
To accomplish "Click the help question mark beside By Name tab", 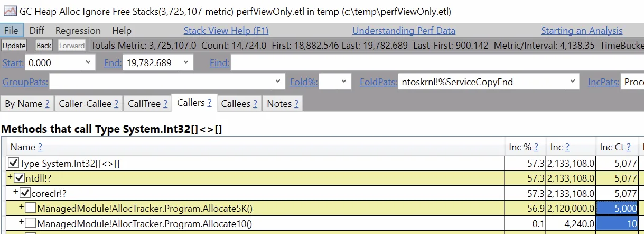I will tap(48, 104).
